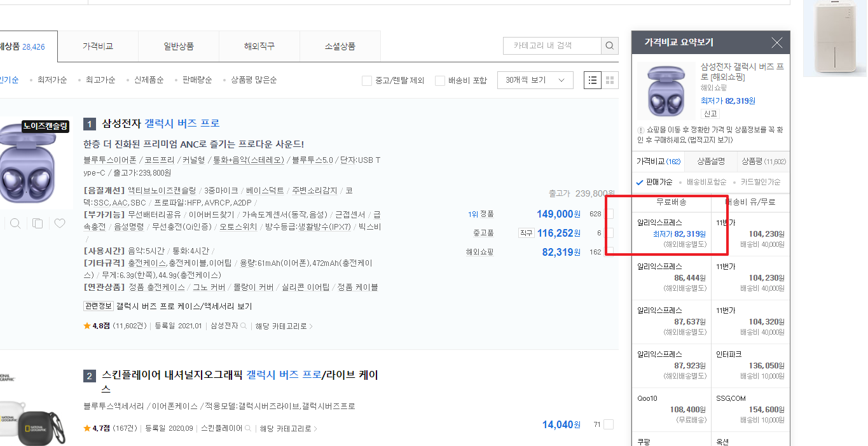Open the 스킨플레이어 내셔널지오그래픽 case product title

point(240,382)
